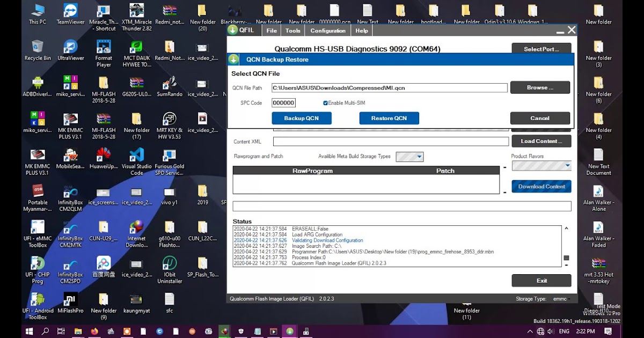Open the Help menu in QFIL

coord(362,31)
